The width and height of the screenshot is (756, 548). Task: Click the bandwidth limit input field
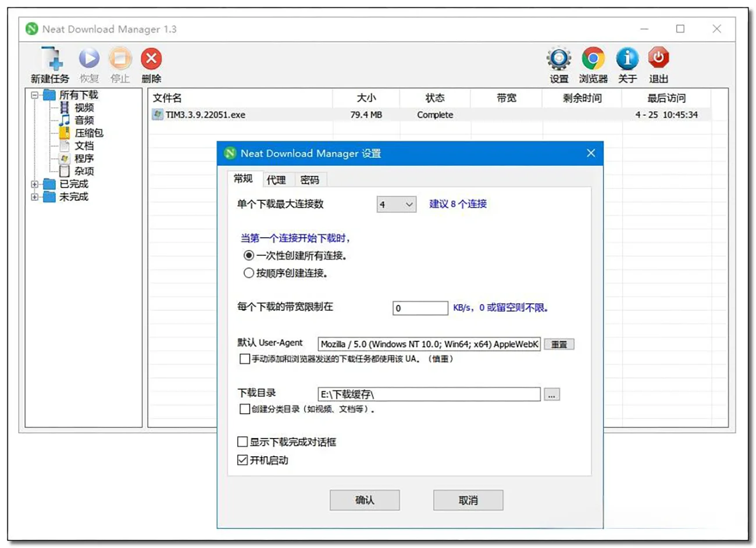click(x=420, y=308)
